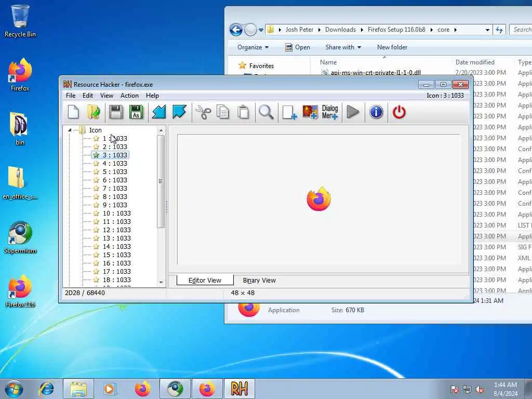Click the Export resource arrow icon

tap(179, 112)
